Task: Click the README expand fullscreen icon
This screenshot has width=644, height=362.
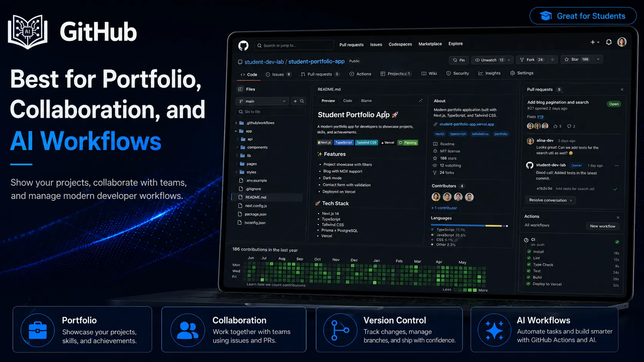Action: tap(420, 101)
